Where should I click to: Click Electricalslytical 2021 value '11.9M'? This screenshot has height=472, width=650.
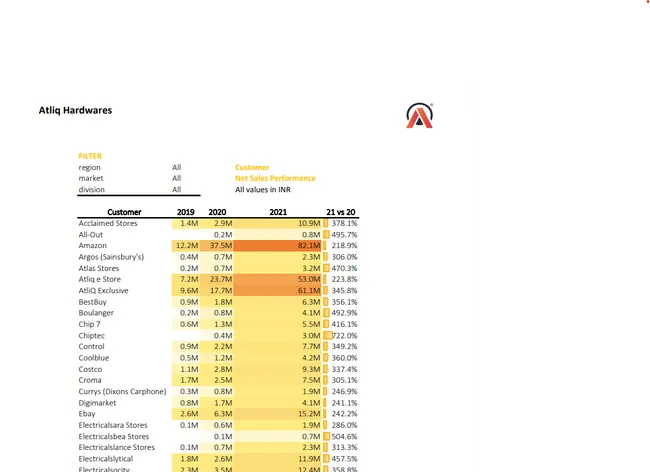pos(309,458)
